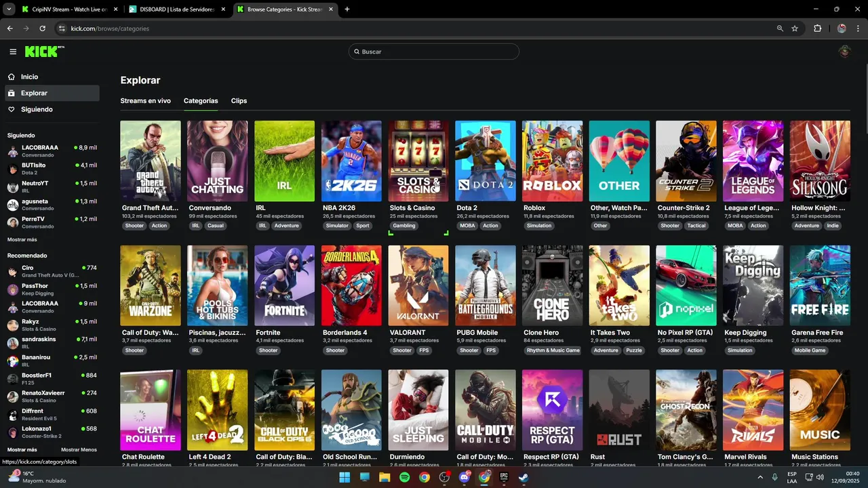Open VALORANT category cover

(418, 285)
